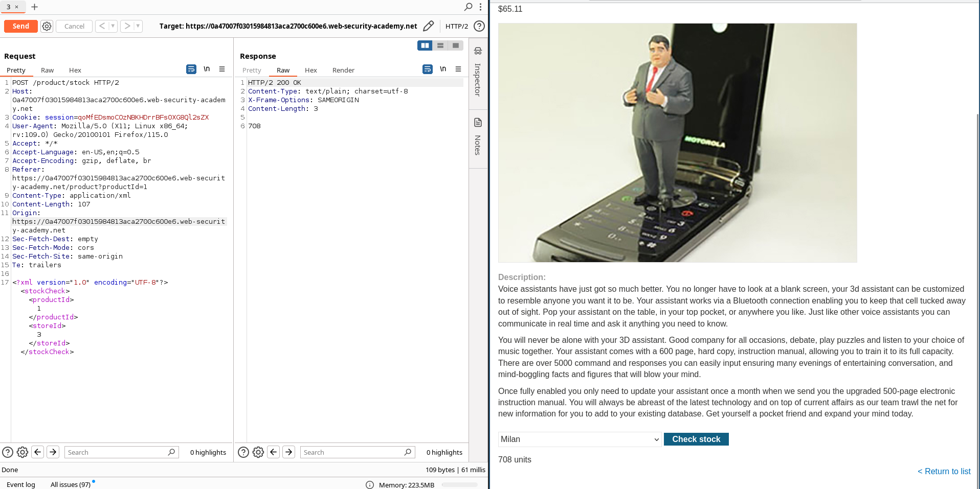
Task: Open the Event log
Action: click(21, 484)
